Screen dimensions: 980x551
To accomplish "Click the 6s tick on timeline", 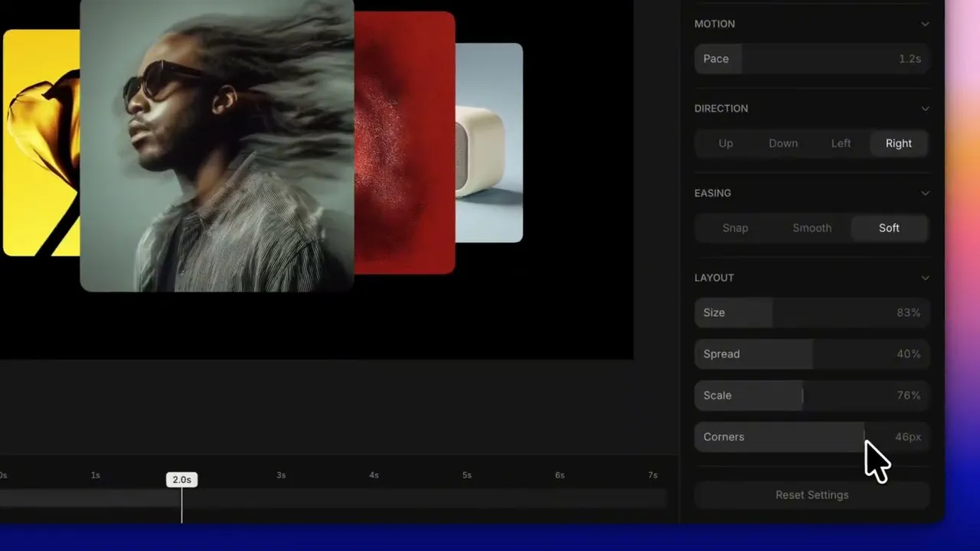I will pos(560,475).
